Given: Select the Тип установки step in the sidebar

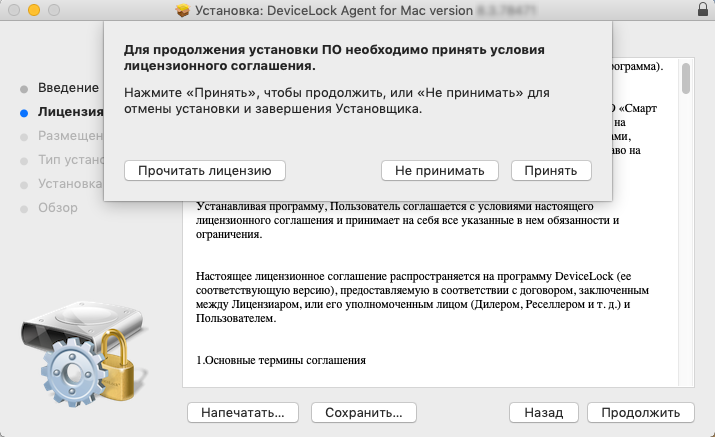Looking at the screenshot, I should click(x=70, y=160).
